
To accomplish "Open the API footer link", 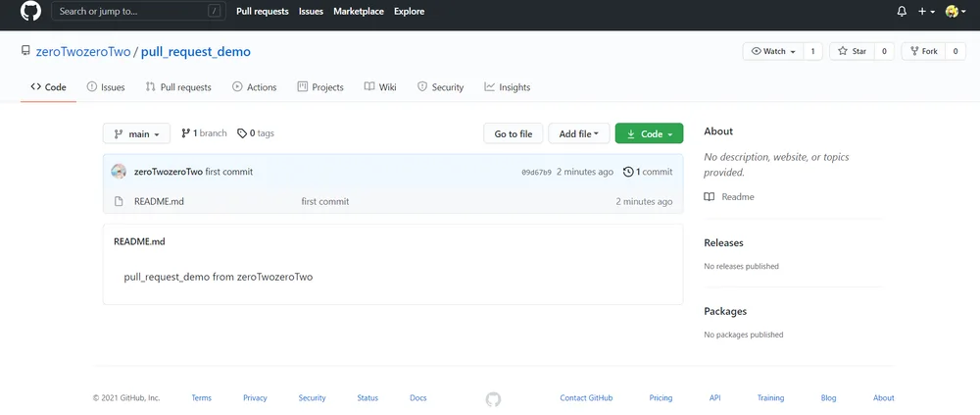I will (715, 398).
